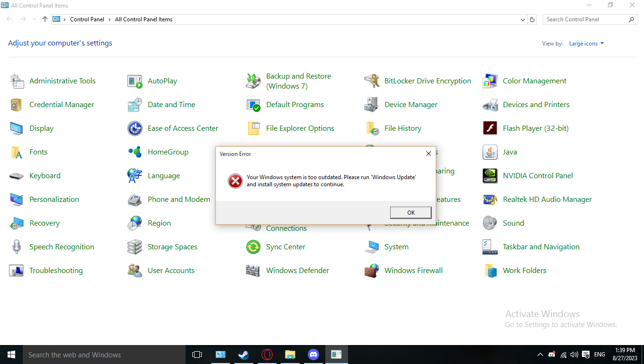Image resolution: width=644 pixels, height=364 pixels.
Task: Open the Speech Recognition microphone icon
Action: (17, 247)
